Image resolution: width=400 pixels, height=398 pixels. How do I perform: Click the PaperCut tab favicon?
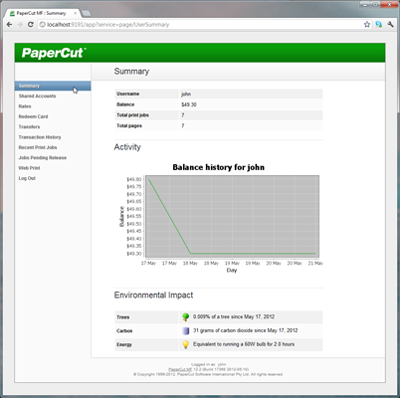coord(12,13)
